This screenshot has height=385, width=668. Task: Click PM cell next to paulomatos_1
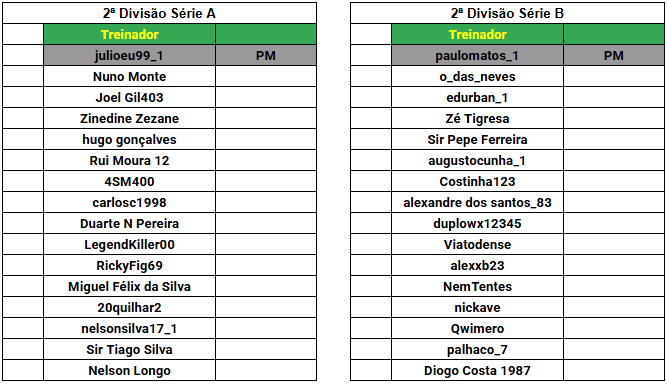tap(614, 55)
